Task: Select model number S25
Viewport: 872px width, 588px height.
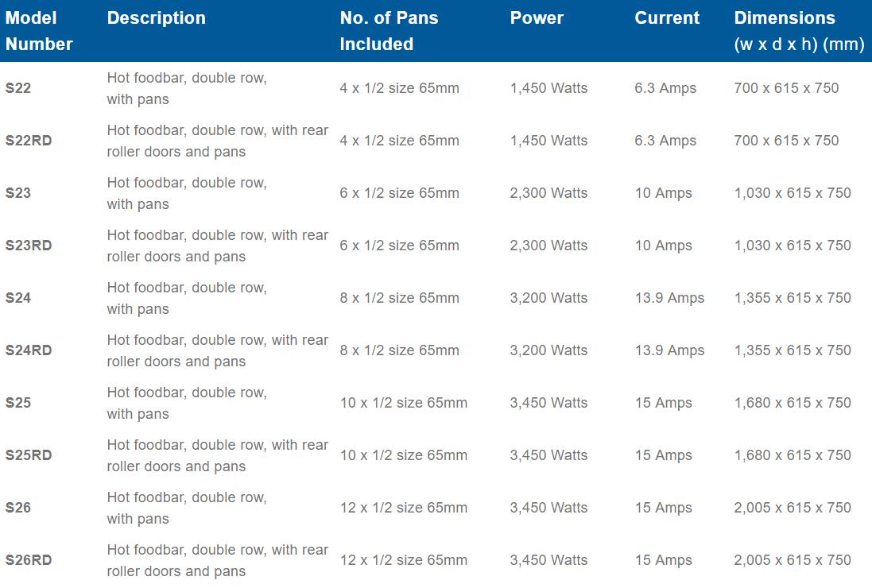Action: pos(18,403)
